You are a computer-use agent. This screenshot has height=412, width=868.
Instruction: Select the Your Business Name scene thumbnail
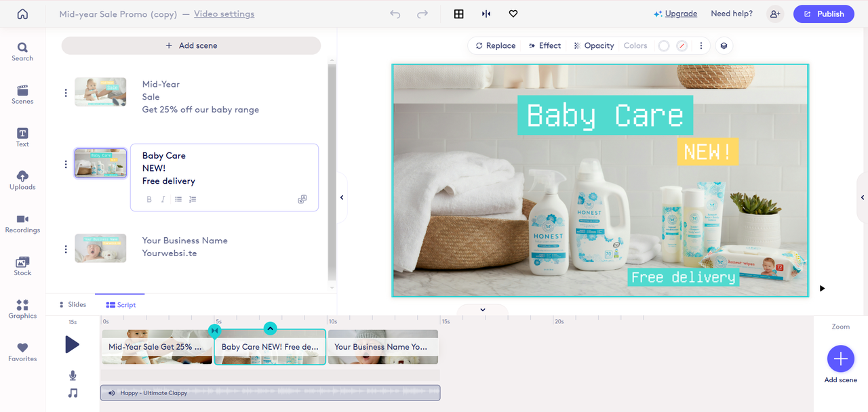[x=100, y=248]
